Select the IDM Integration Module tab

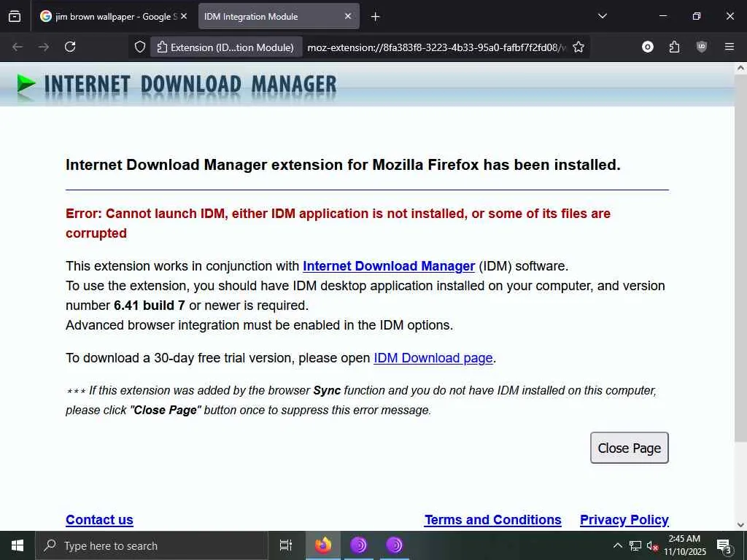(279, 16)
